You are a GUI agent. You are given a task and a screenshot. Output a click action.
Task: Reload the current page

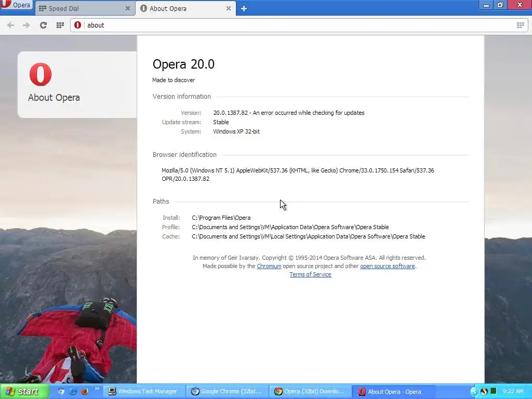pyautogui.click(x=43, y=25)
